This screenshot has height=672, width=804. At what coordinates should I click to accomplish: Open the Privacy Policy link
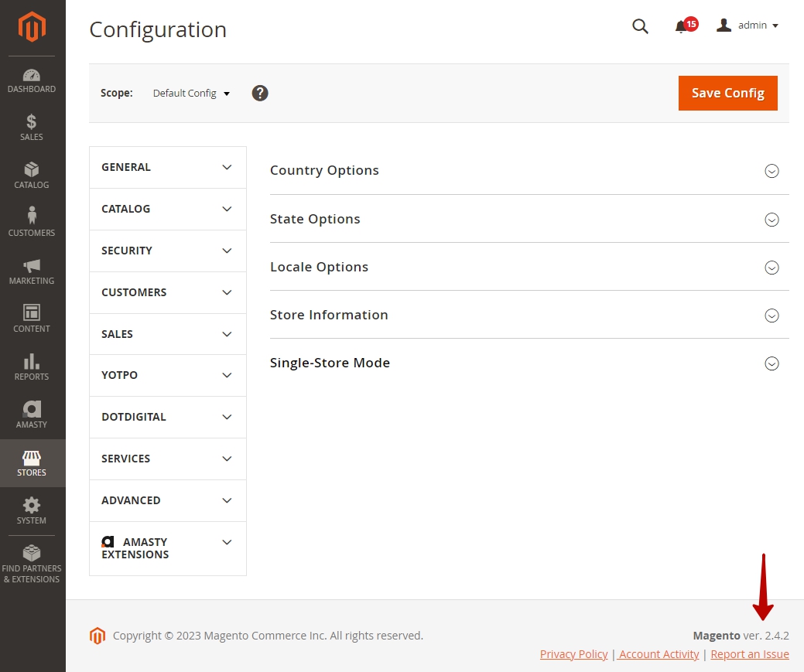click(x=573, y=654)
